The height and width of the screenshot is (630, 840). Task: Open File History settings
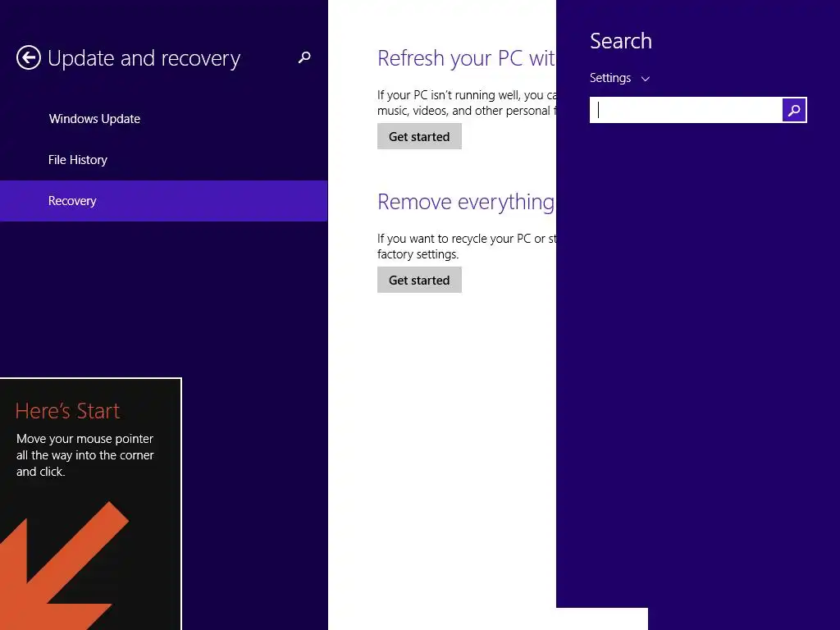[x=78, y=160]
